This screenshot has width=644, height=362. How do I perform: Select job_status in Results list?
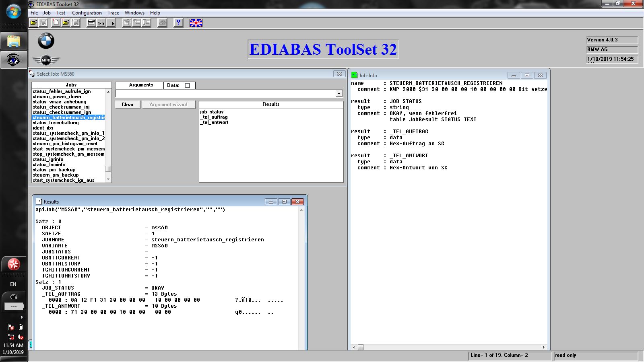tap(212, 112)
